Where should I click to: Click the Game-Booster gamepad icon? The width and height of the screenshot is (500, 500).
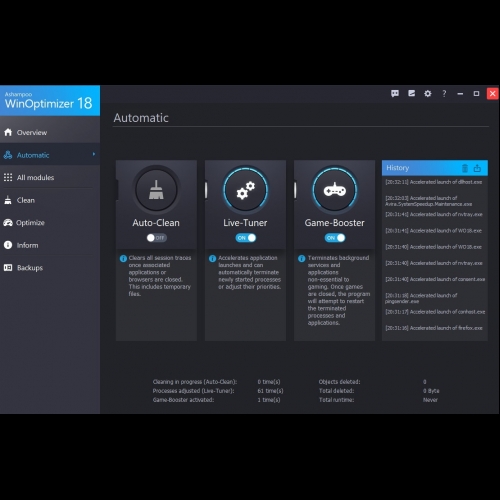coord(335,190)
